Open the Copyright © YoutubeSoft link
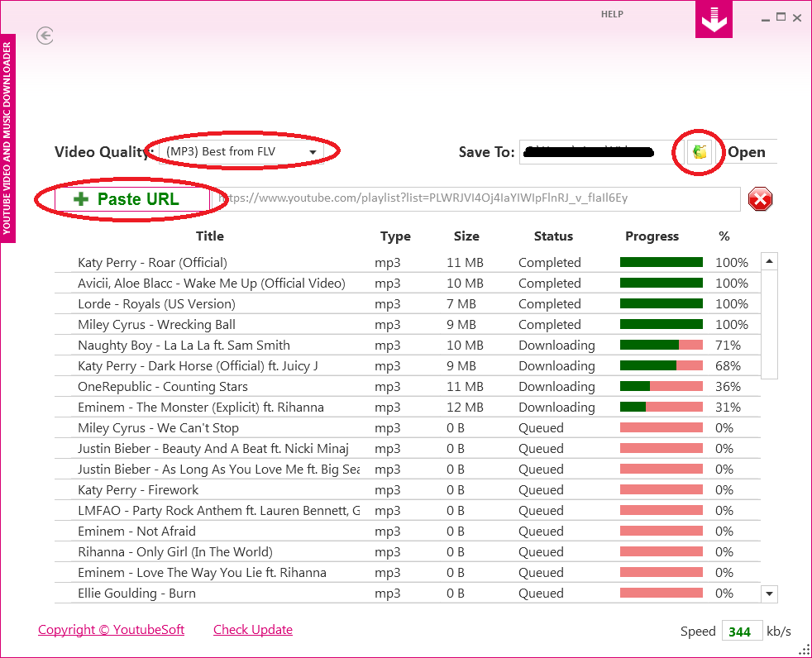812x658 pixels. pyautogui.click(x=111, y=630)
